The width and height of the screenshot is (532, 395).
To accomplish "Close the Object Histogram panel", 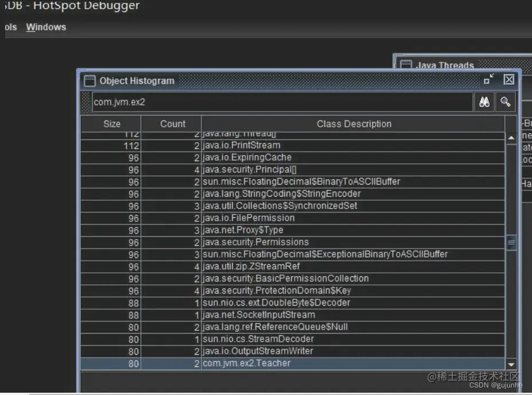I will 508,80.
